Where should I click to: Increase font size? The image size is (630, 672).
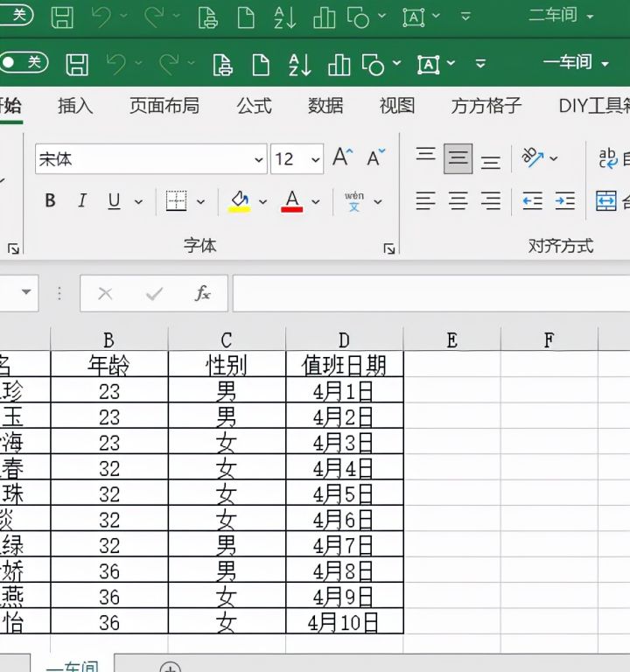[343, 157]
